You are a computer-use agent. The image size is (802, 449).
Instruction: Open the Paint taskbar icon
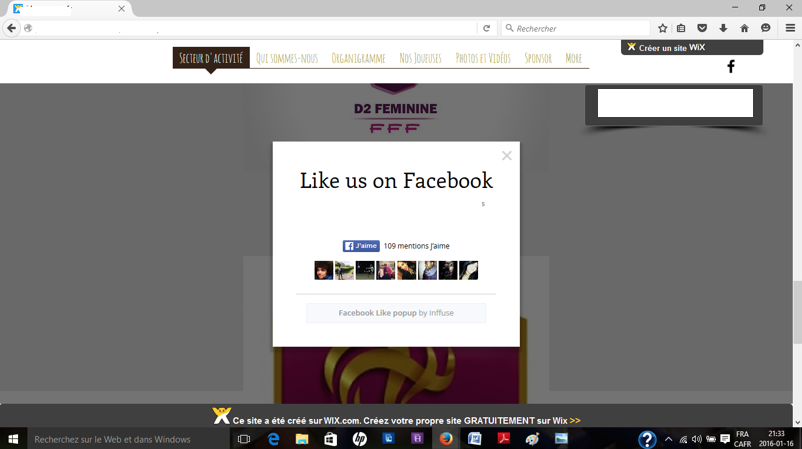click(532, 439)
